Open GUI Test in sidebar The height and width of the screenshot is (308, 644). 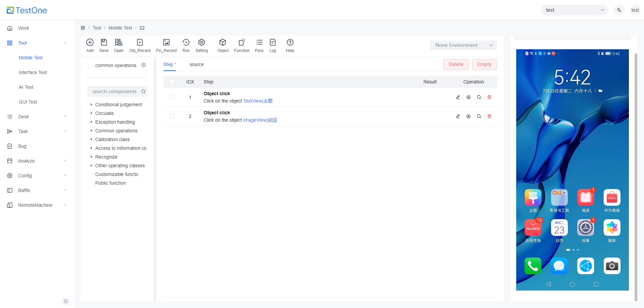28,102
